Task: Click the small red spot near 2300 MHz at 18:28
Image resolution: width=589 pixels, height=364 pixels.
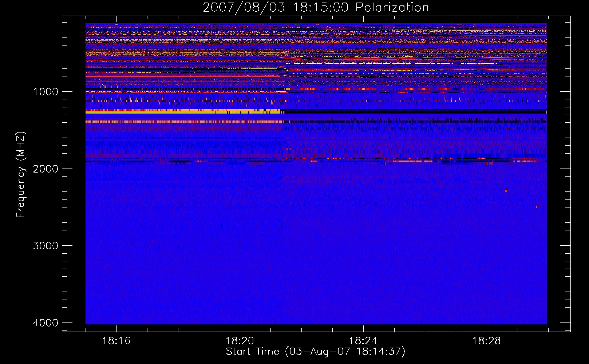Action: click(x=506, y=191)
